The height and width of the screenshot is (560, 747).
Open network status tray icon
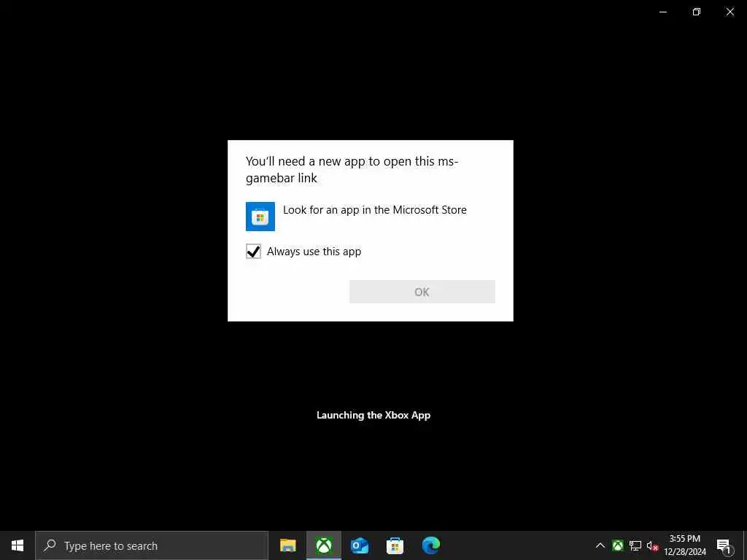(635, 545)
